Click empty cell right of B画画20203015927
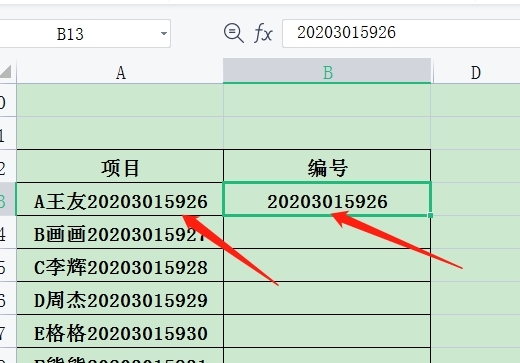Screen dimensions: 520x363 [x=327, y=232]
